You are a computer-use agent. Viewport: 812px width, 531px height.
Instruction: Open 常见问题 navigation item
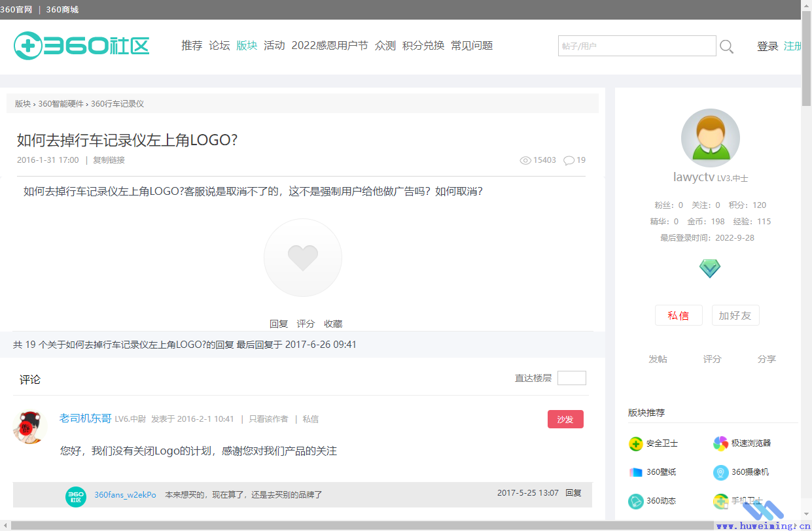[x=472, y=46]
